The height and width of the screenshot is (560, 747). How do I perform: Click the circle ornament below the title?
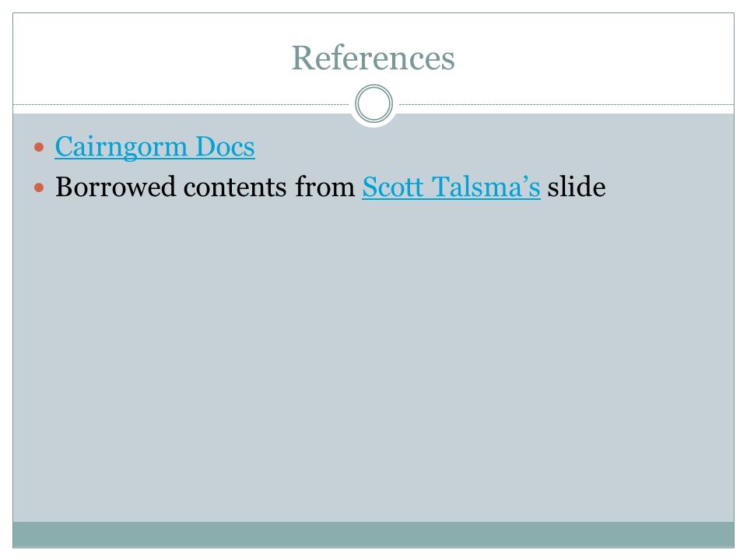374,103
